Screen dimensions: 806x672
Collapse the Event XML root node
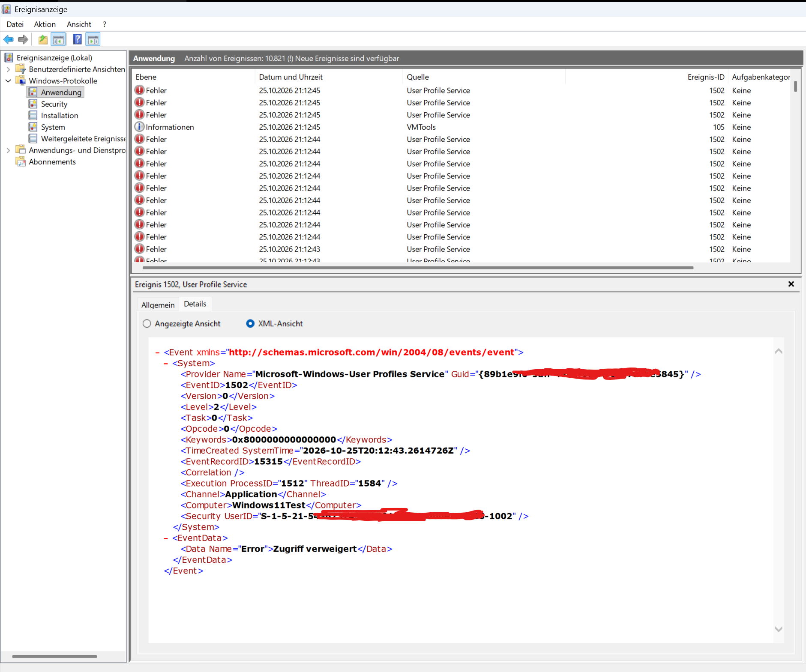tap(157, 352)
